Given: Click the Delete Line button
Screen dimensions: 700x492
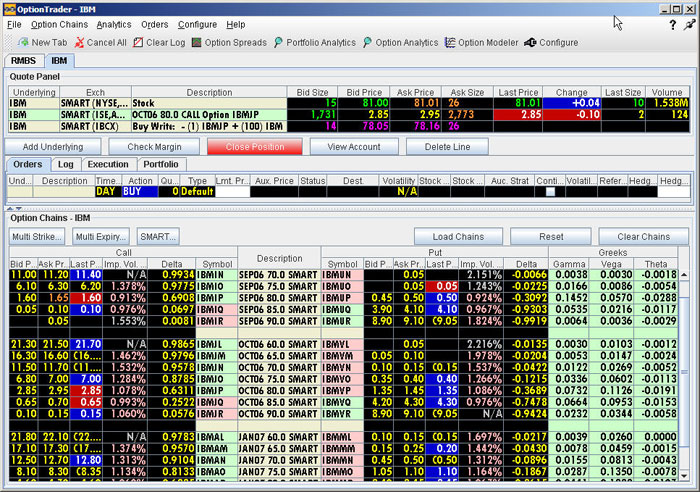Looking at the screenshot, I should coord(447,147).
